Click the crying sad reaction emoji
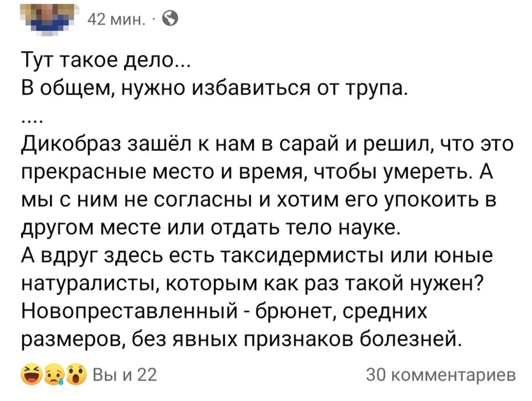 click(x=59, y=376)
